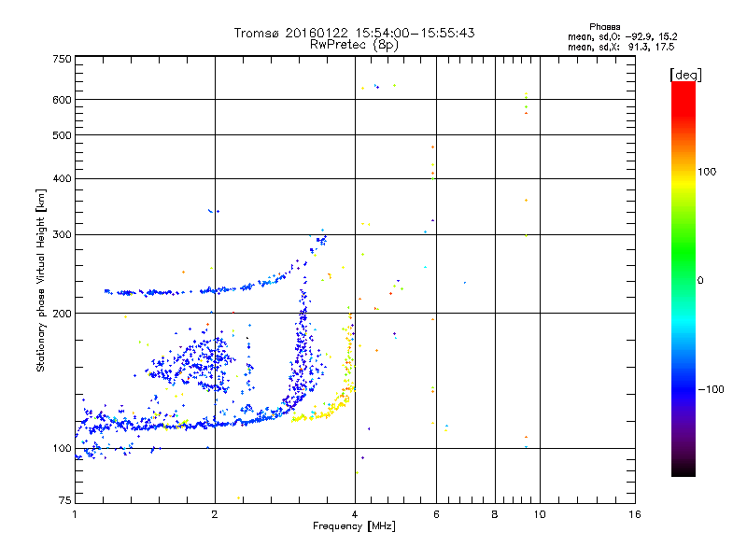Click the y-axis tick label '600'
Screen dimensions: 747x560
pos(62,100)
